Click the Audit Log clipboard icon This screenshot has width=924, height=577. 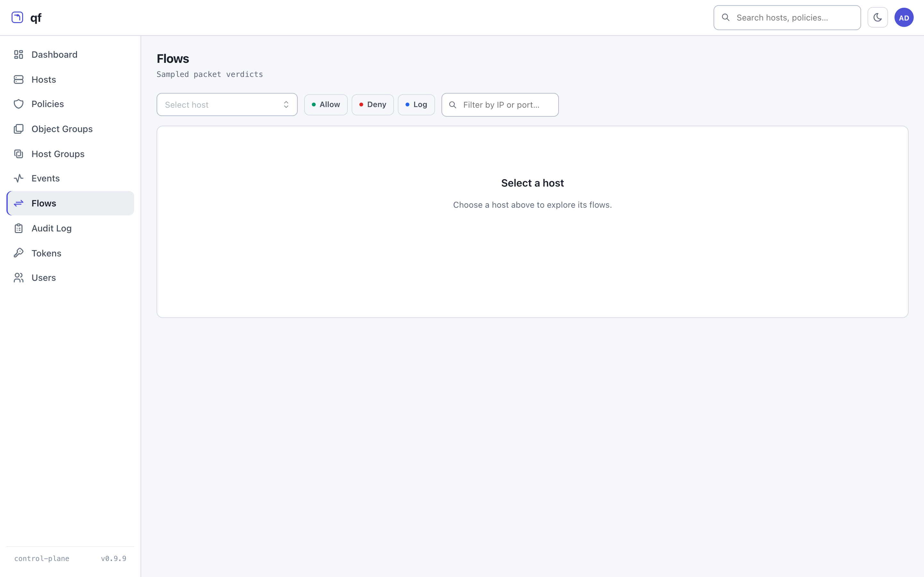coord(18,228)
